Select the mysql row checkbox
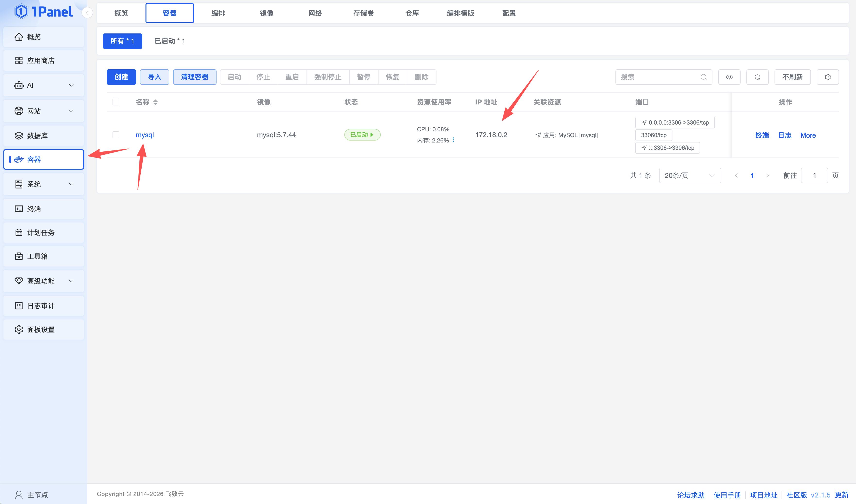Image resolution: width=856 pixels, height=504 pixels. tap(116, 135)
